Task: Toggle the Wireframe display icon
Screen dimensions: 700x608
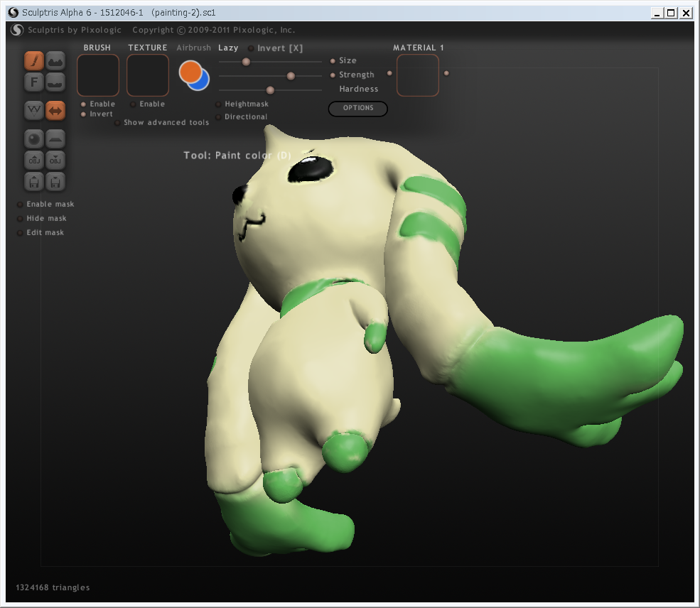Action: coord(34,110)
